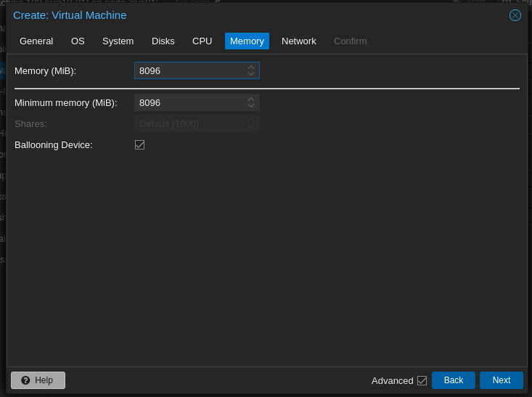Focus the Memory (MiB) input field

(x=190, y=70)
